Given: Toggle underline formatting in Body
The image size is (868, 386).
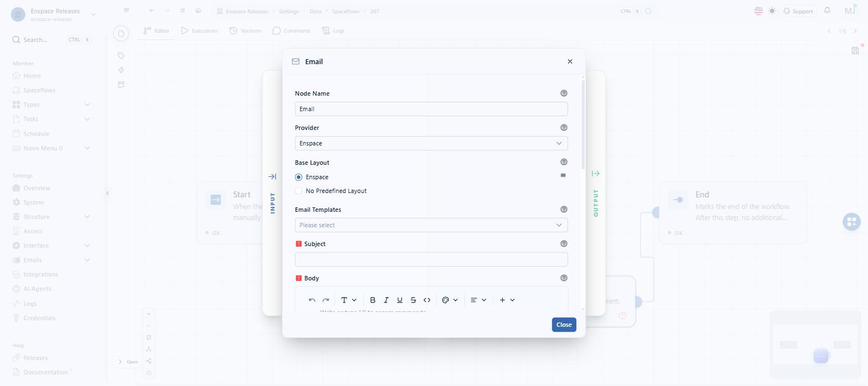Looking at the screenshot, I should tap(400, 300).
